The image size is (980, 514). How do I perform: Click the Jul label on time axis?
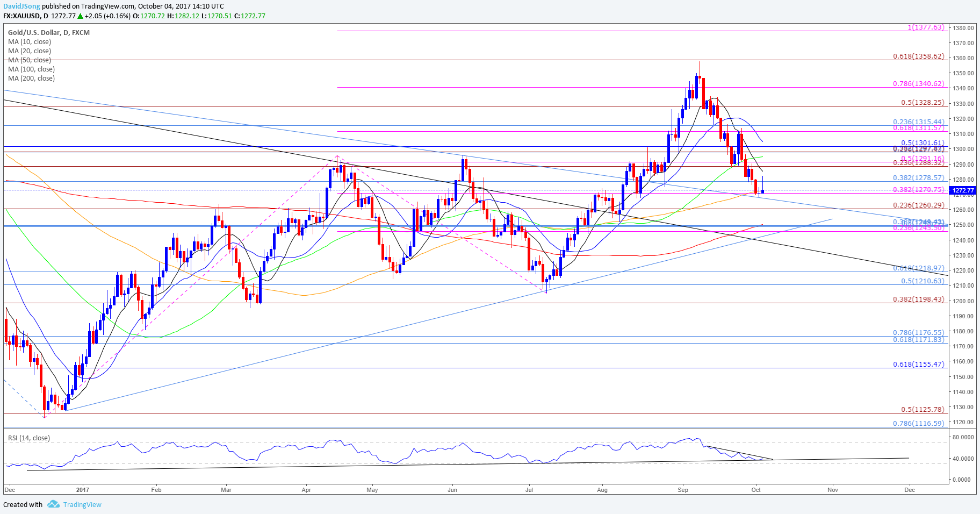tap(529, 490)
